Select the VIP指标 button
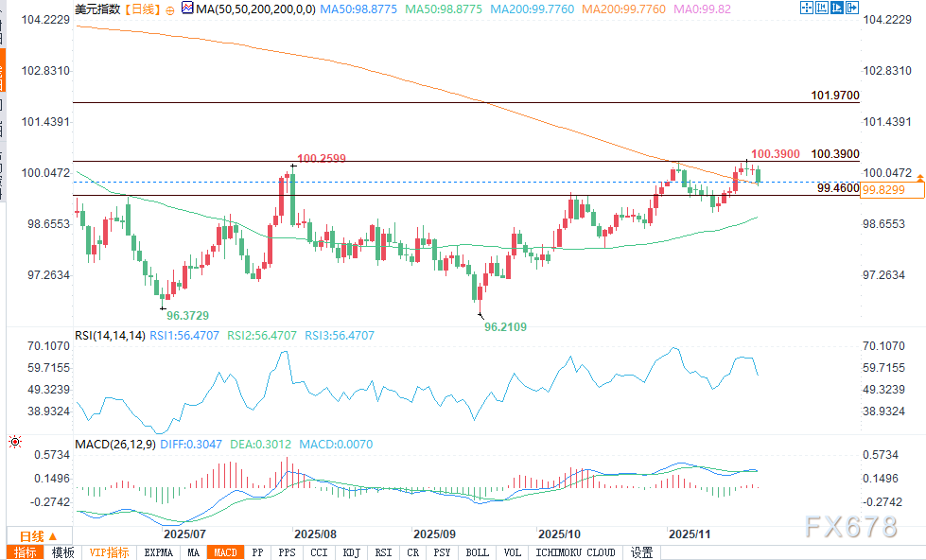This screenshot has width=926, height=560. (110, 552)
